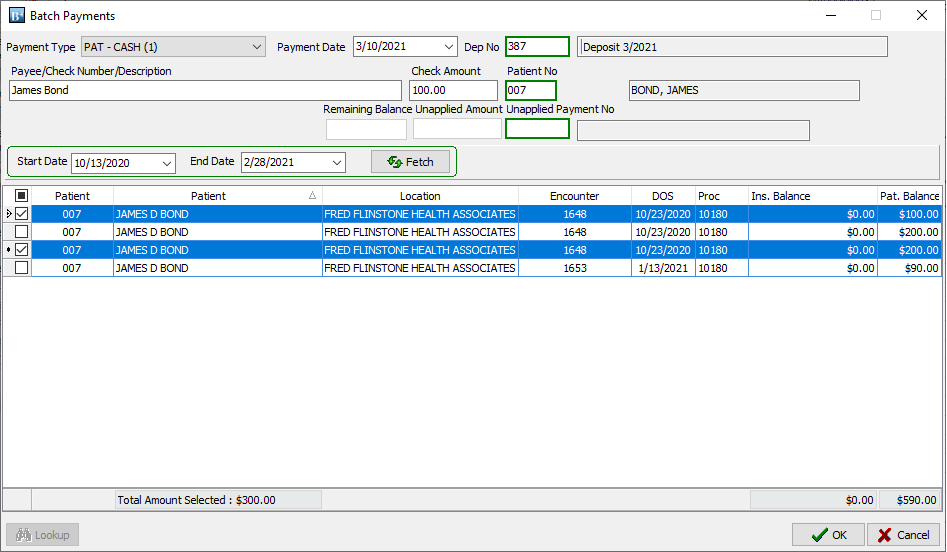Click the Fetch button
The height and width of the screenshot is (552, 947).
(410, 162)
